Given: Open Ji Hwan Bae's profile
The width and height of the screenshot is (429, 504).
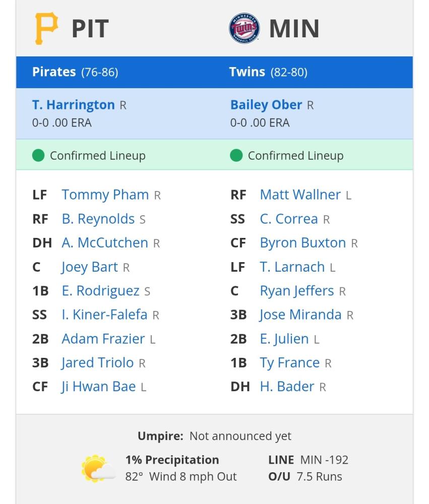Looking at the screenshot, I should click(98, 387).
